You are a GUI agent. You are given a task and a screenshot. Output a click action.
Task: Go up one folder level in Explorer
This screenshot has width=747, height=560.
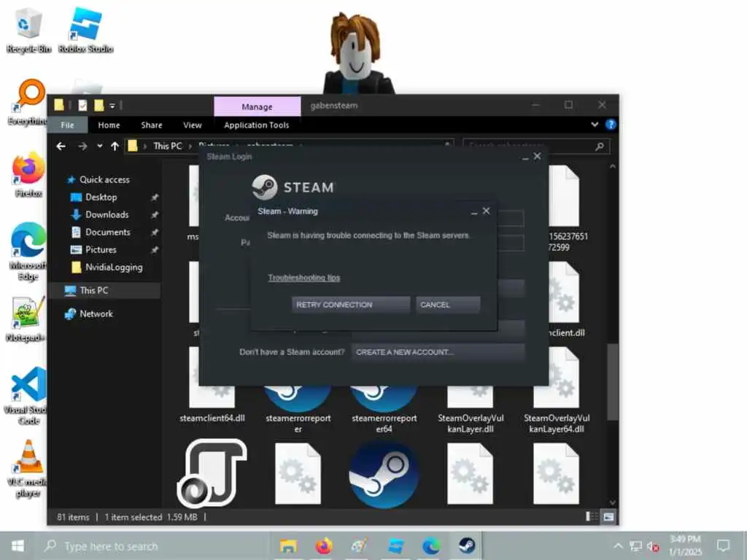click(x=115, y=146)
